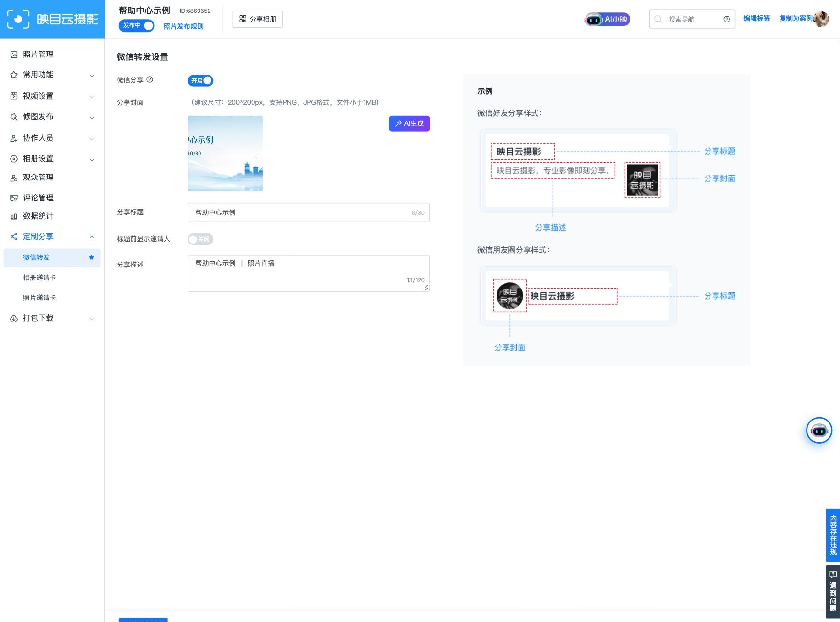
Task: Expand the 修图发布 menu chevron
Action: point(92,117)
